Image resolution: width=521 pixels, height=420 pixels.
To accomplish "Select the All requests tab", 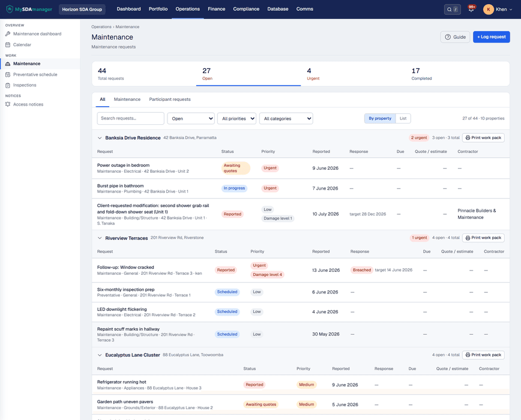I will tap(102, 99).
